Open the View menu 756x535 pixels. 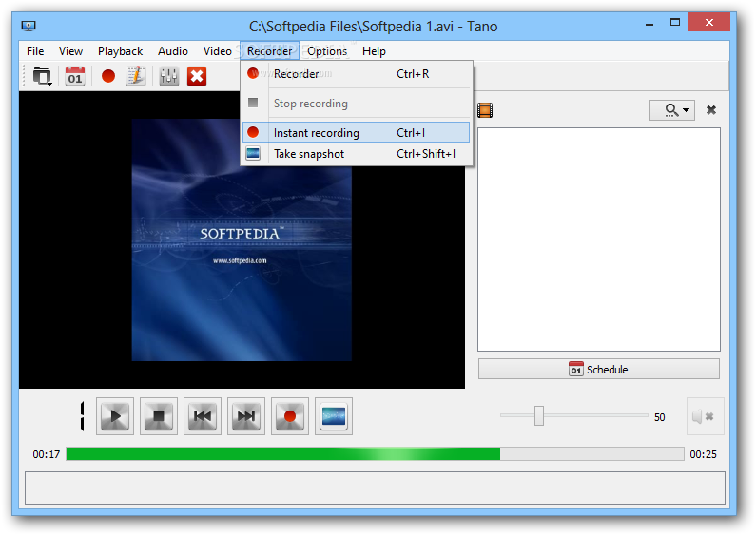coord(70,51)
